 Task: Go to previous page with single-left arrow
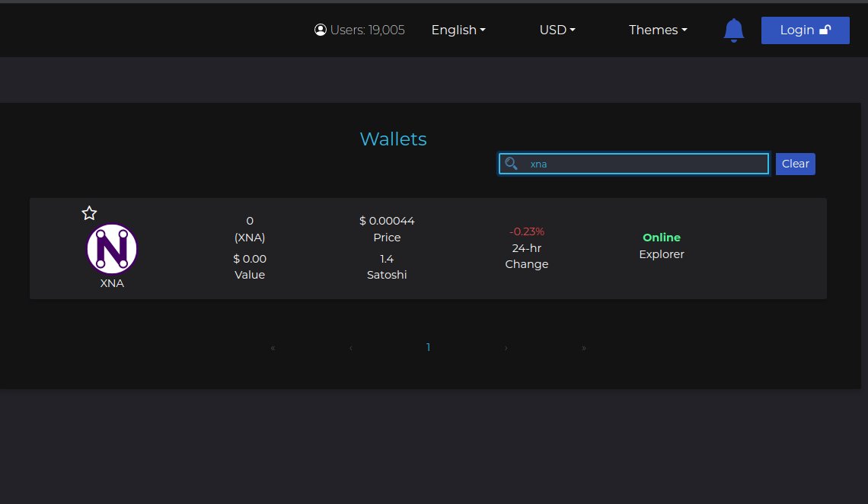click(350, 348)
